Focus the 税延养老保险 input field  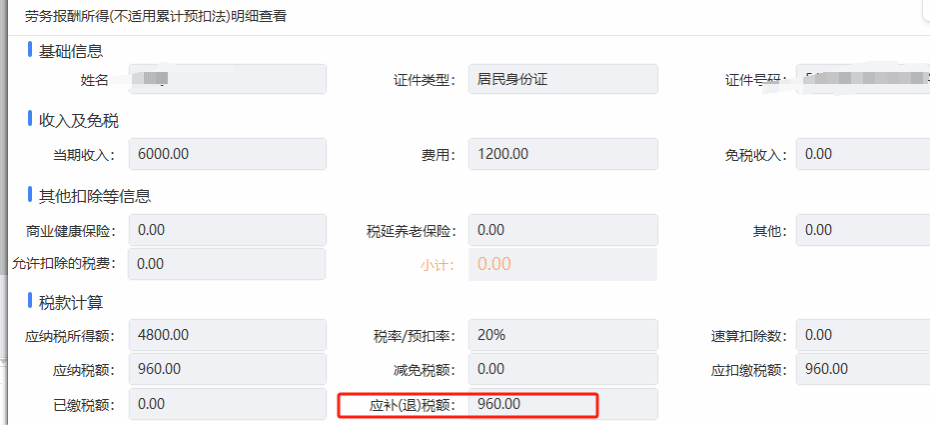562,230
